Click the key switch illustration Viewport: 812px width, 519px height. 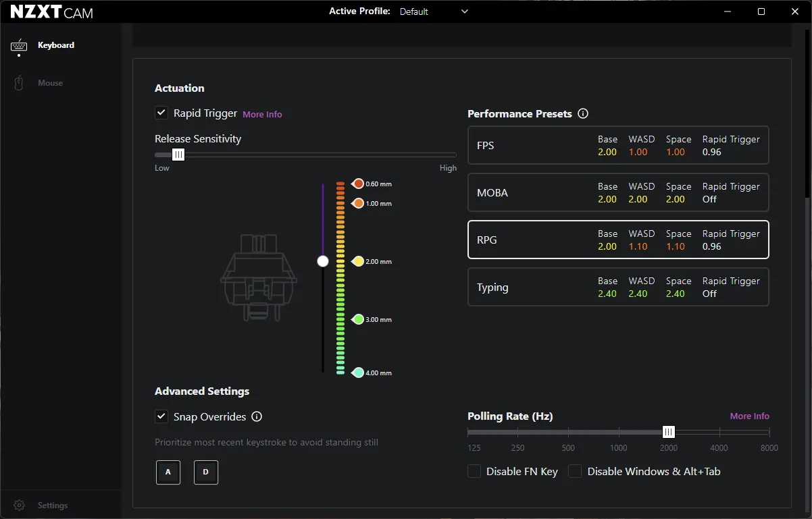[259, 277]
